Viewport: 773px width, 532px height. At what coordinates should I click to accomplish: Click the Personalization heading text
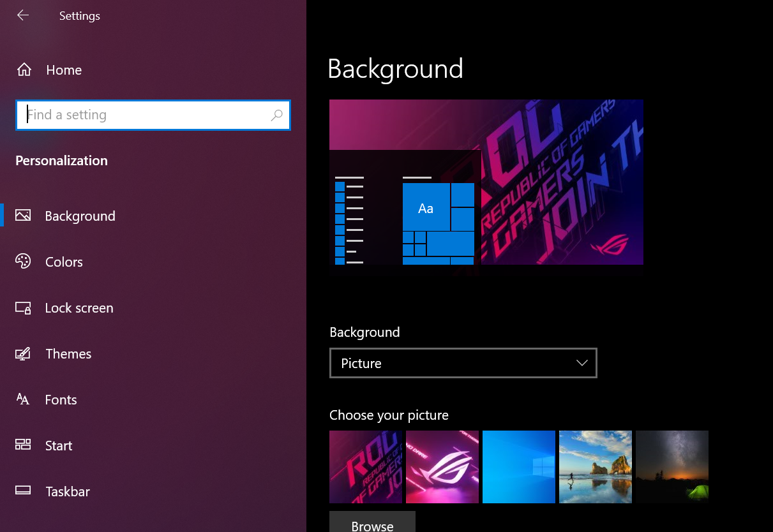coord(61,161)
